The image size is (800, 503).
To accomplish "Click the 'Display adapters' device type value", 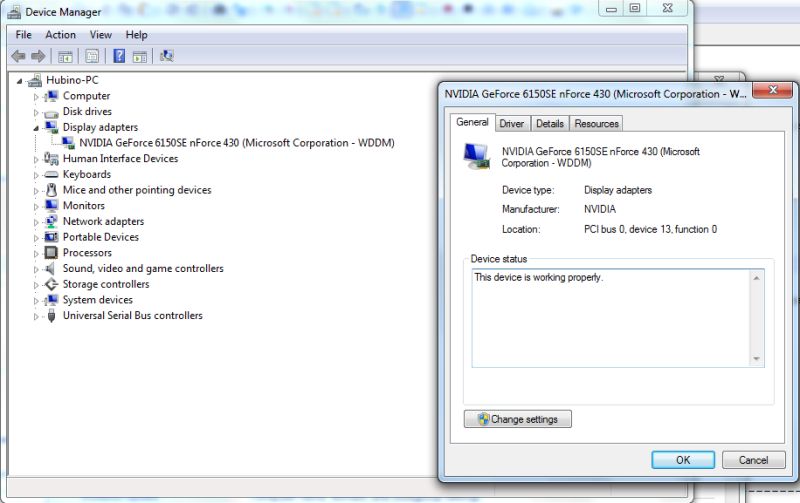I will coord(618,190).
